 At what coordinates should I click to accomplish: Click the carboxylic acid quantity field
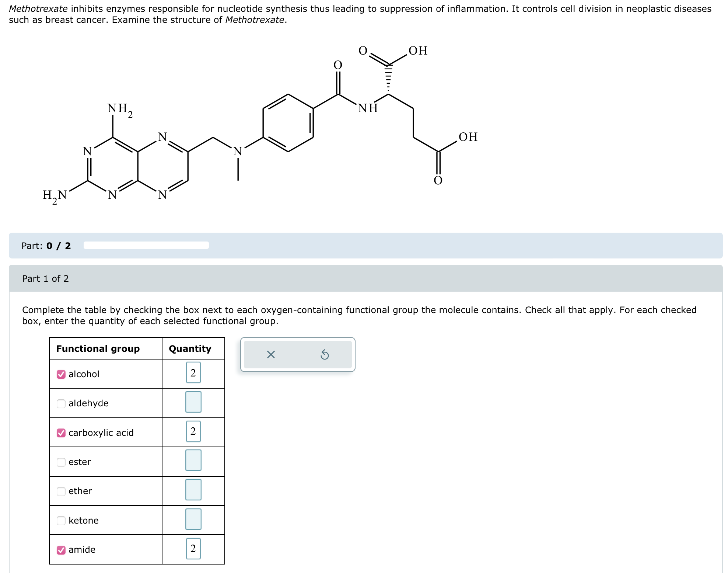[x=193, y=432]
